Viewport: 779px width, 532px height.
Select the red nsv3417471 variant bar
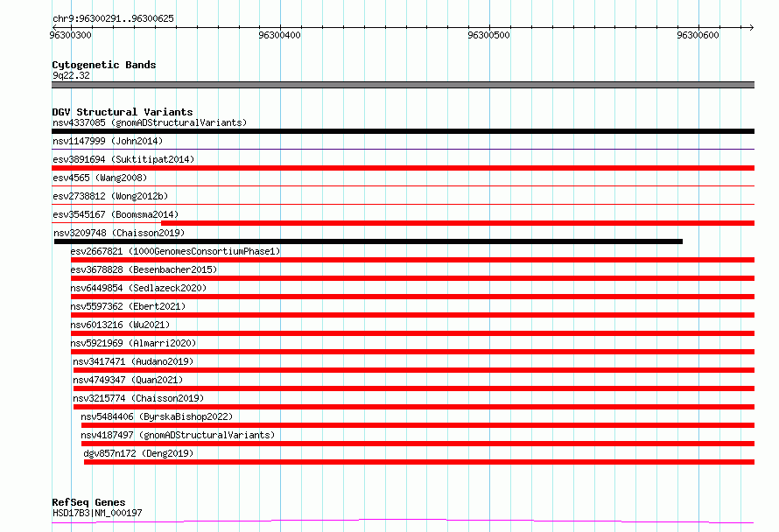(x=414, y=370)
